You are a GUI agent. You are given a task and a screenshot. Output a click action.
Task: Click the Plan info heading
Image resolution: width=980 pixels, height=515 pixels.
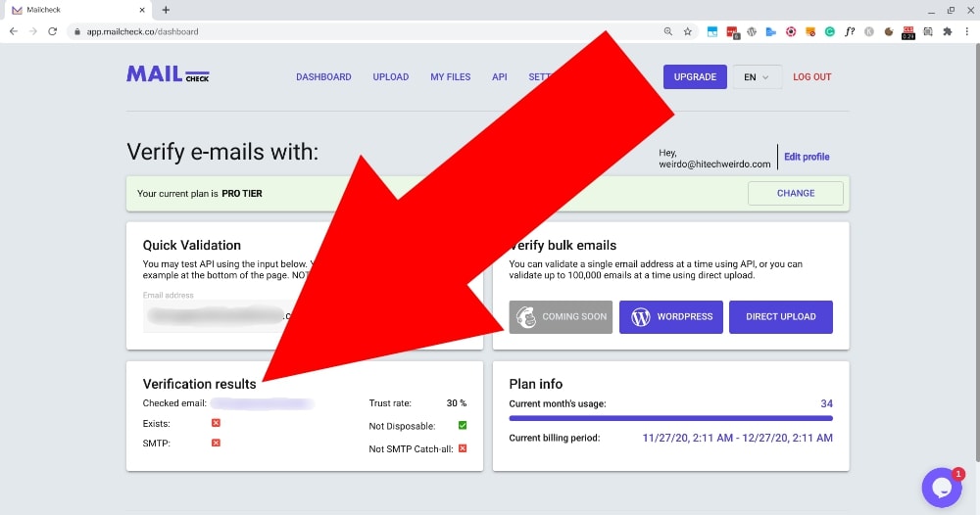click(x=536, y=384)
